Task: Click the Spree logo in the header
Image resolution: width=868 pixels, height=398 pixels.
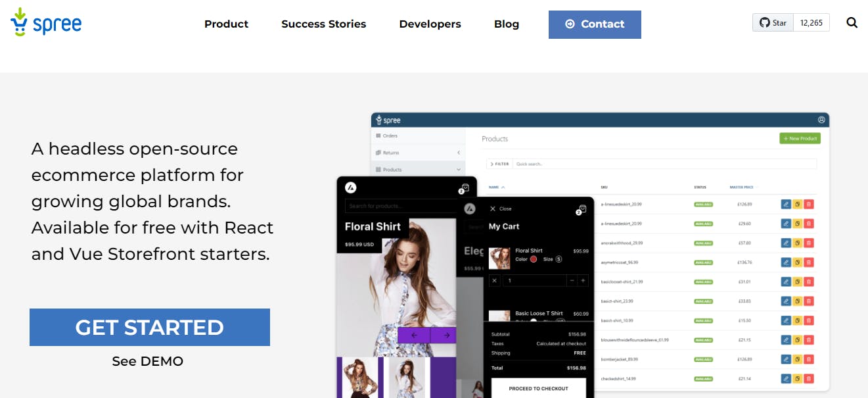Action: pos(46,22)
